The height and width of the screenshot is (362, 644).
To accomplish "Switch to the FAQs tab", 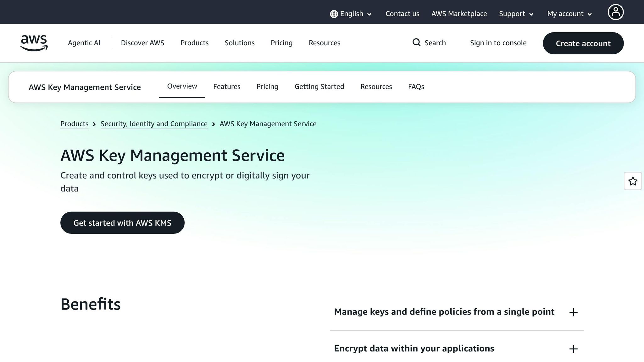I will (416, 87).
